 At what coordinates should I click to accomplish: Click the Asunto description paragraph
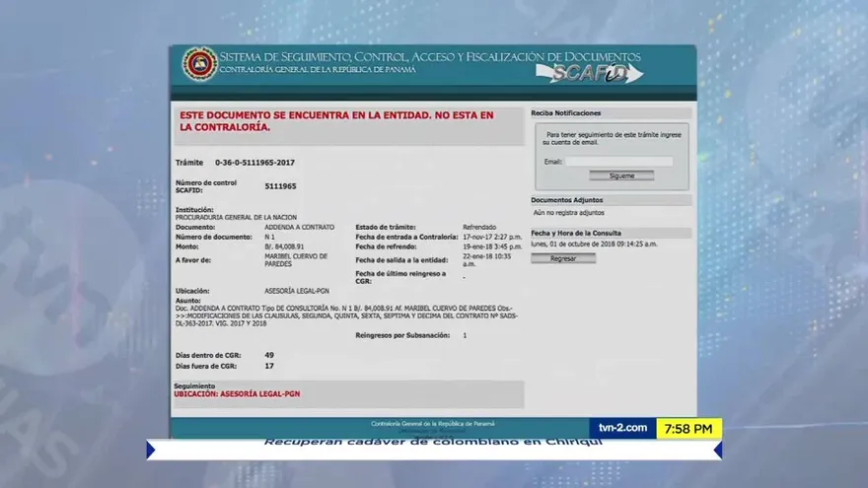pyautogui.click(x=346, y=315)
